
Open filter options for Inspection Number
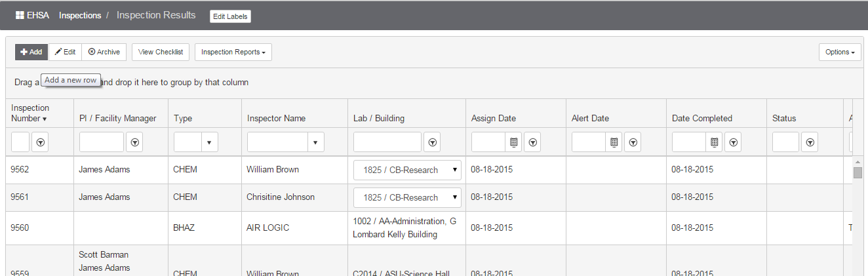(40, 142)
